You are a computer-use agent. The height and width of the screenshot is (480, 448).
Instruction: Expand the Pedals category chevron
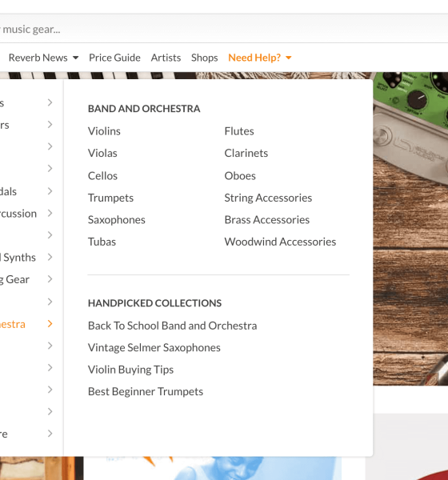pos(50,191)
